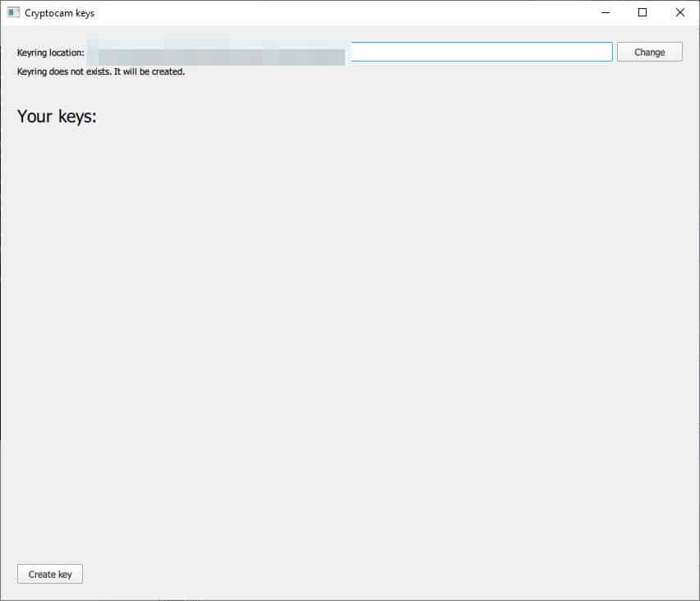
Task: Close the Cryptocam keys window
Action: [x=680, y=12]
